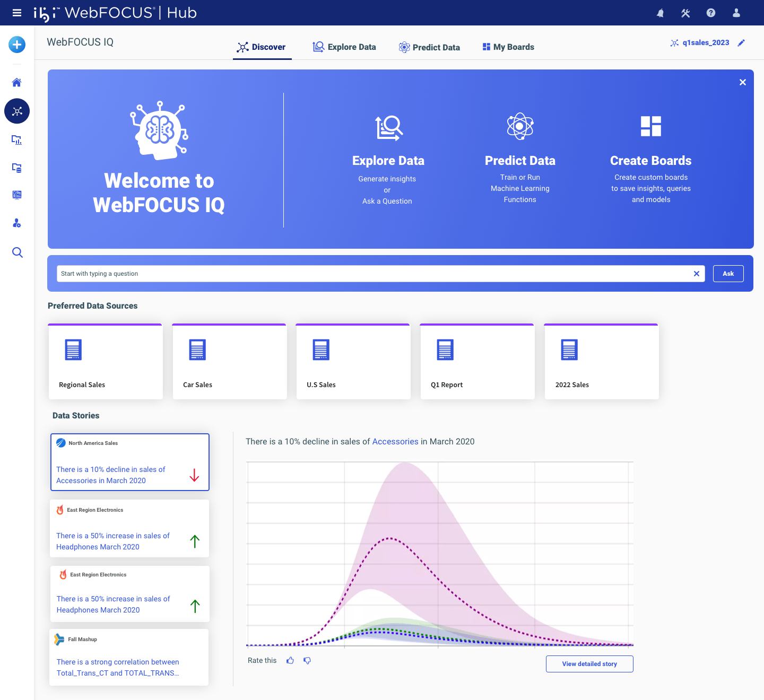Click the 2022 Sales document icon
Screen dimensions: 764x700
(x=569, y=350)
